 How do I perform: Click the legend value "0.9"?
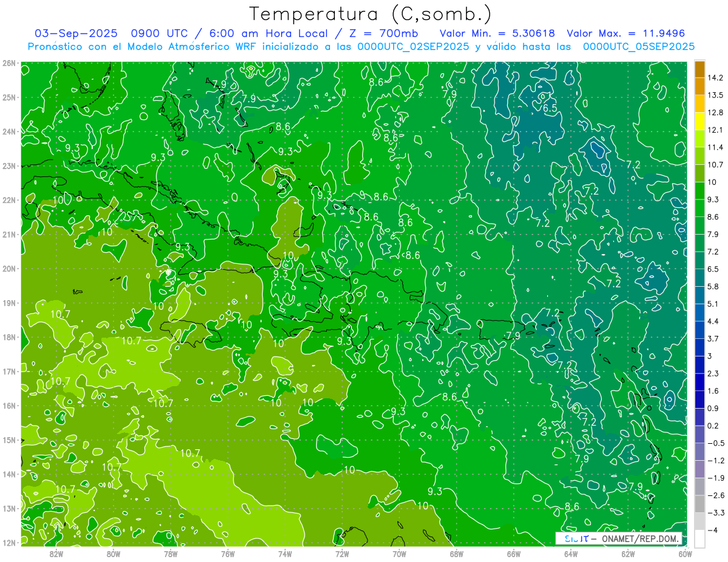click(x=713, y=408)
